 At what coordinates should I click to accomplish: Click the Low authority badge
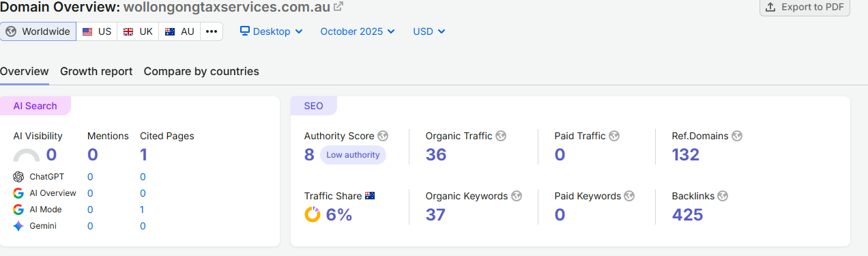pyautogui.click(x=353, y=155)
